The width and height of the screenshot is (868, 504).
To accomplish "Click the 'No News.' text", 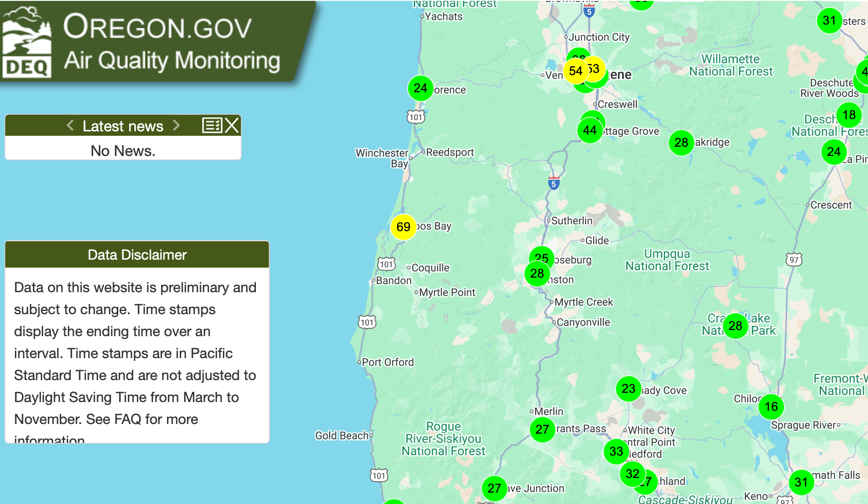I will [123, 151].
